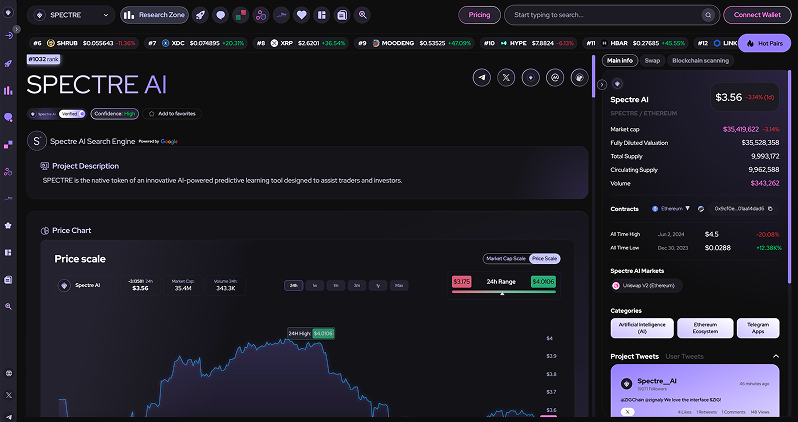Click the search magnifier icon in the search bar

pyautogui.click(x=708, y=15)
